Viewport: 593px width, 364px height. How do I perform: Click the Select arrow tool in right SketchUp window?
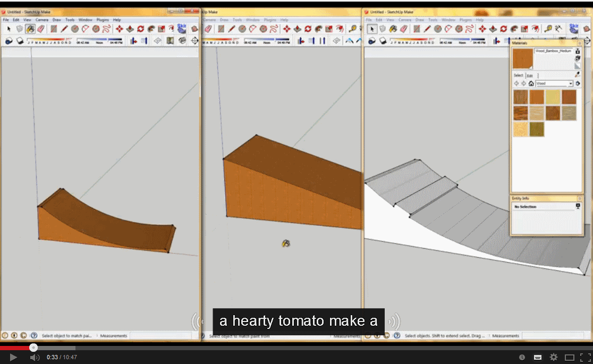tap(372, 29)
